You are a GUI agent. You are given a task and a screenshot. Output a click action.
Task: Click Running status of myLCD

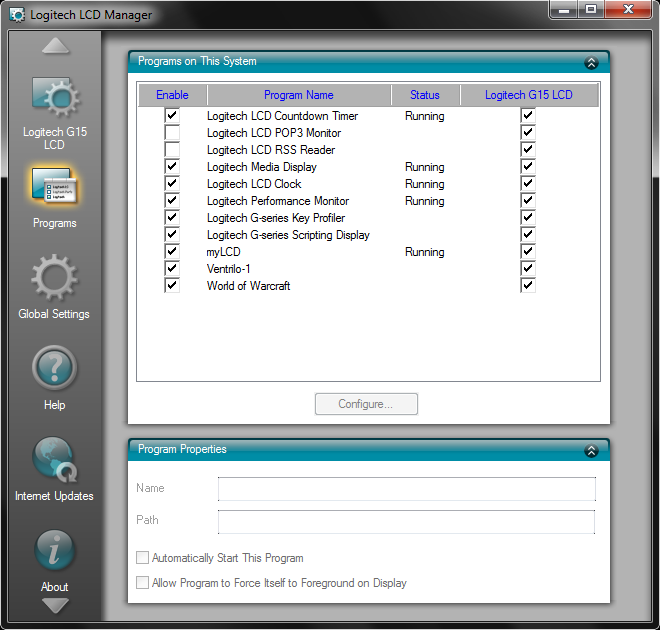pyautogui.click(x=425, y=252)
